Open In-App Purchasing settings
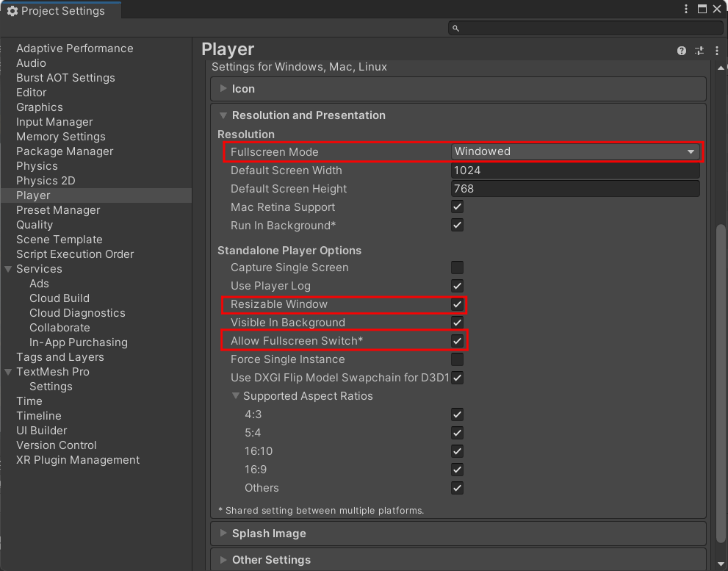Screen dimensions: 728x571 (79, 342)
